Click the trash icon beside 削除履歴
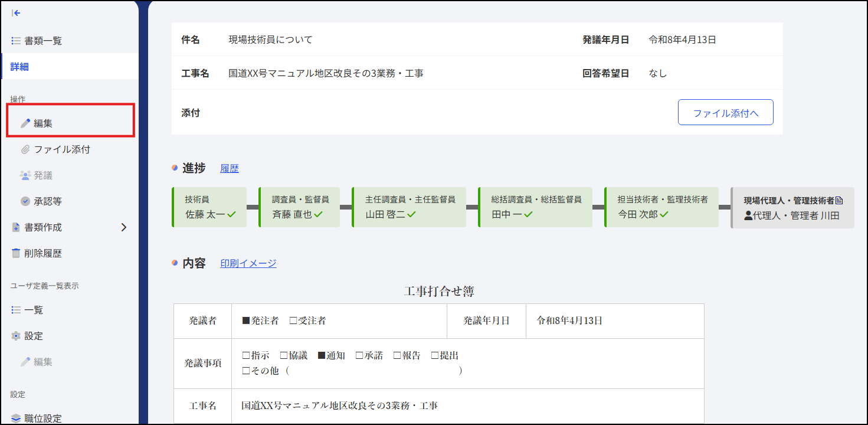 tap(16, 253)
